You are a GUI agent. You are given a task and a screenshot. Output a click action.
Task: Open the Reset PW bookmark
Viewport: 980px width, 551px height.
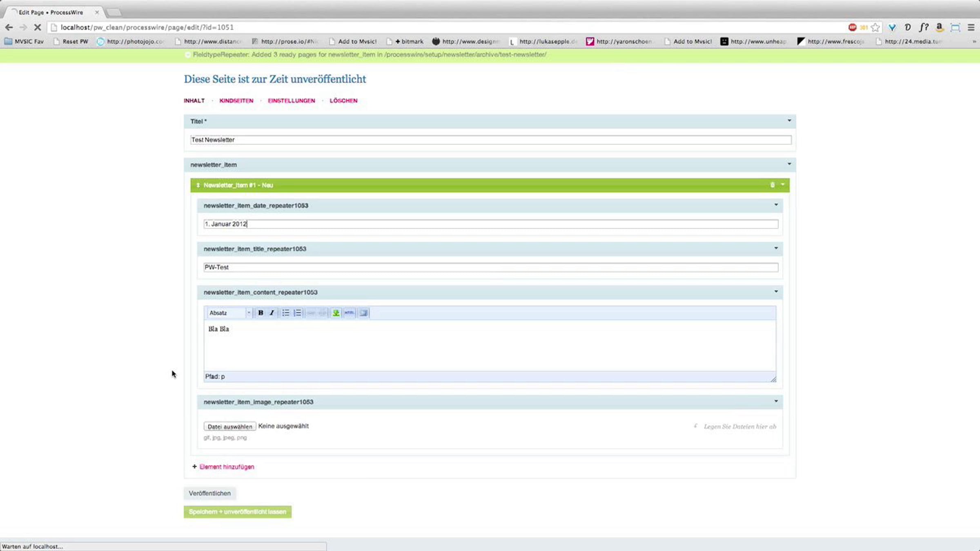coord(71,41)
